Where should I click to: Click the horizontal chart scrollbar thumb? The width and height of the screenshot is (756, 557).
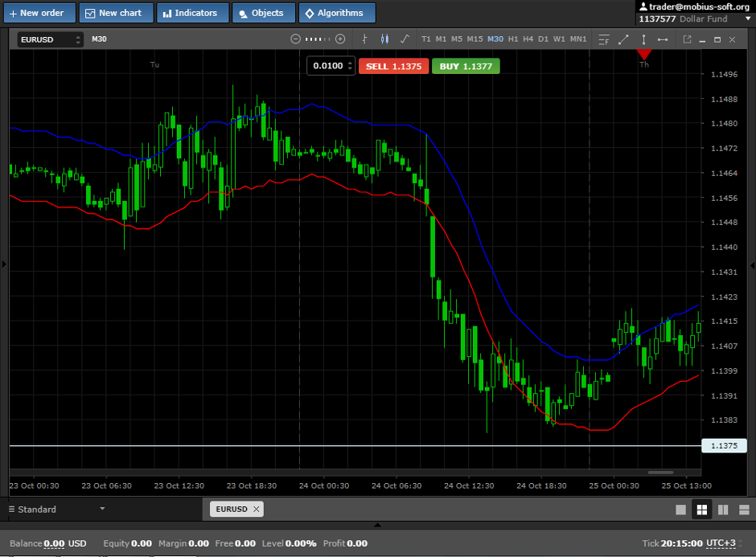660,473
